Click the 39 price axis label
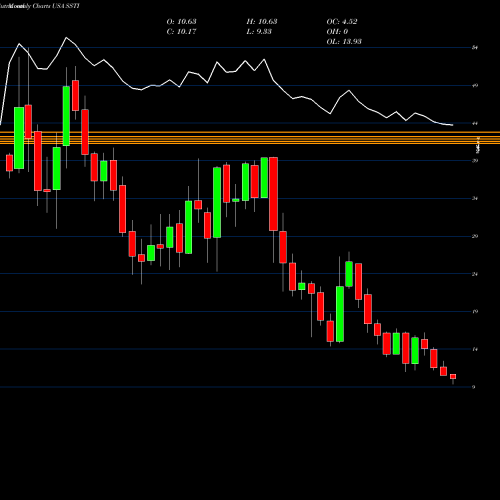Viewport: 500px width, 500px height. pyautogui.click(x=475, y=161)
